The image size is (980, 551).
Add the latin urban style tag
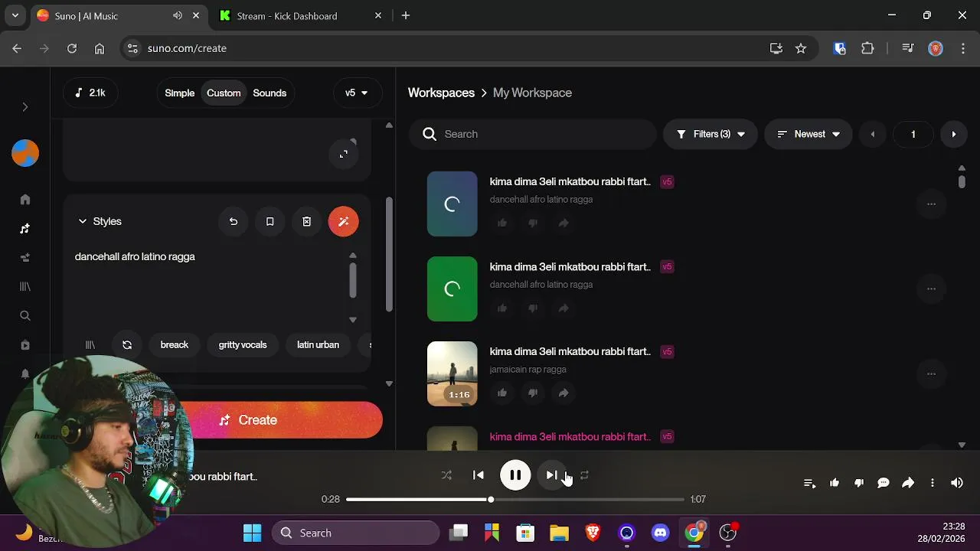point(318,345)
